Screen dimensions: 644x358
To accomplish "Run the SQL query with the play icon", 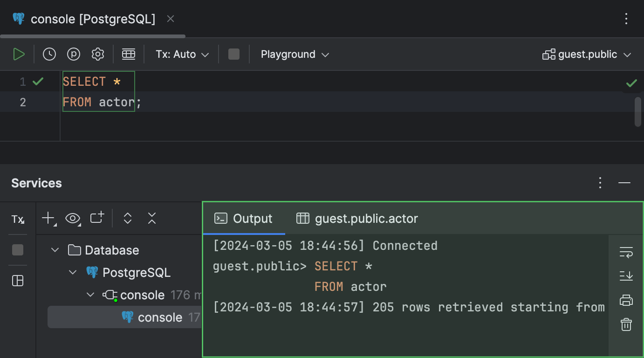I will tap(19, 54).
